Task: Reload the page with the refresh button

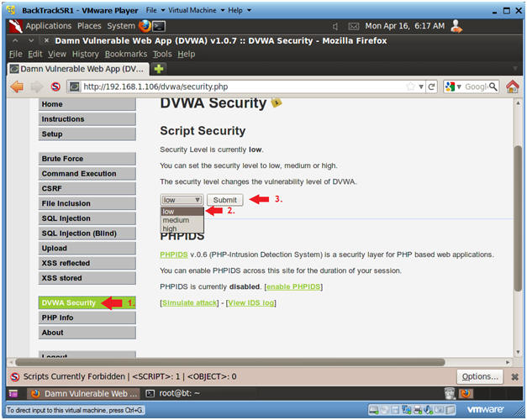Action: pos(431,87)
